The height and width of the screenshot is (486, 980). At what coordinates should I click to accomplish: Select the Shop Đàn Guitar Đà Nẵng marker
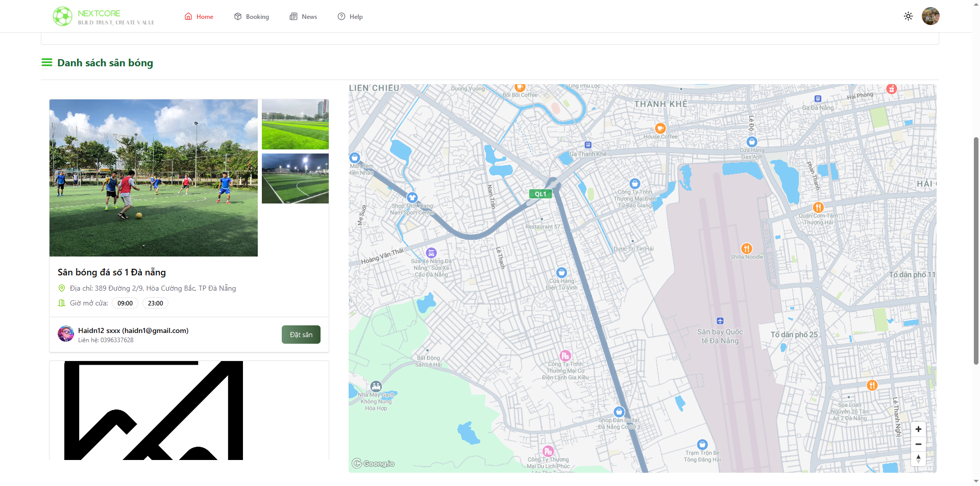pyautogui.click(x=619, y=412)
